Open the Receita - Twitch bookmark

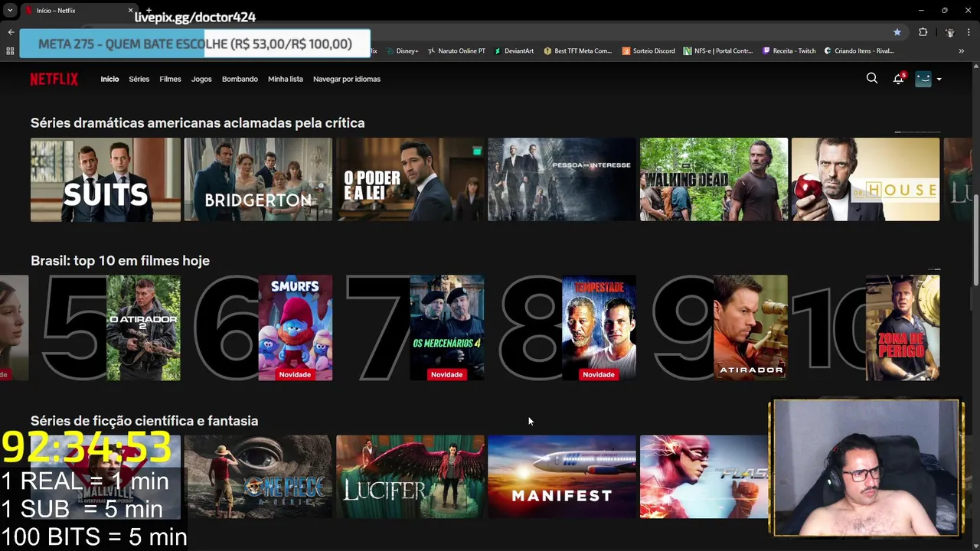[789, 51]
